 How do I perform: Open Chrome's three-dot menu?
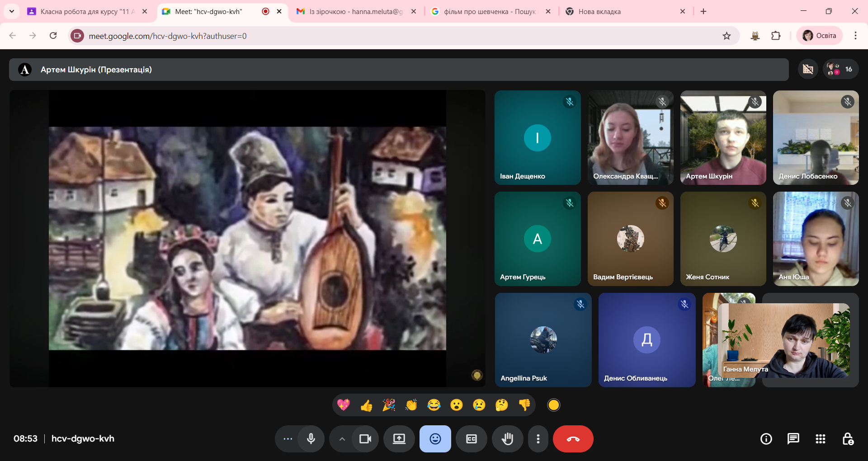[855, 36]
